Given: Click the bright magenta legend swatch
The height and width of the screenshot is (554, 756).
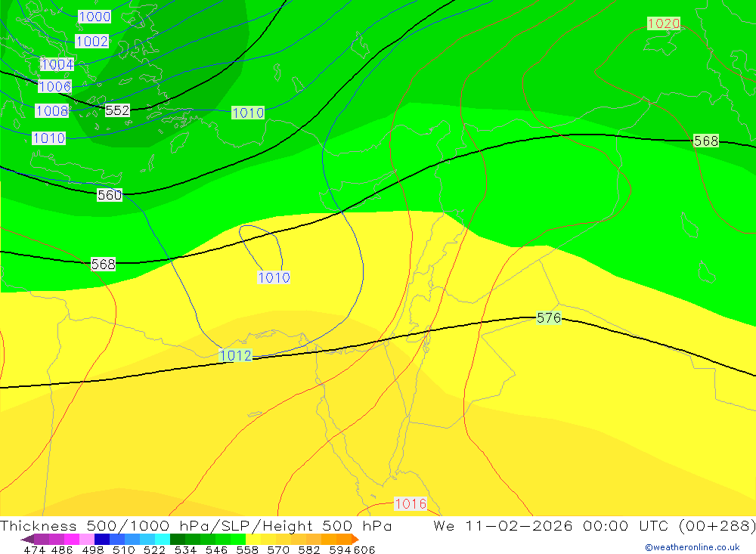Looking at the screenshot, I should [x=71, y=539].
